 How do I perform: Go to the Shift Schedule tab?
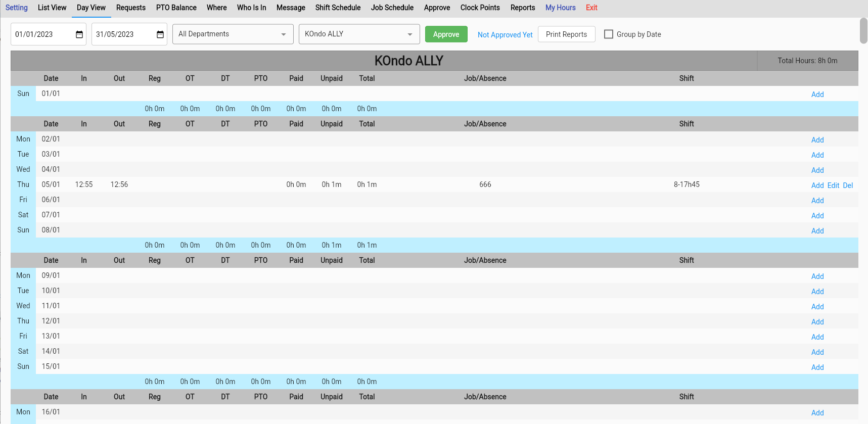coord(338,8)
